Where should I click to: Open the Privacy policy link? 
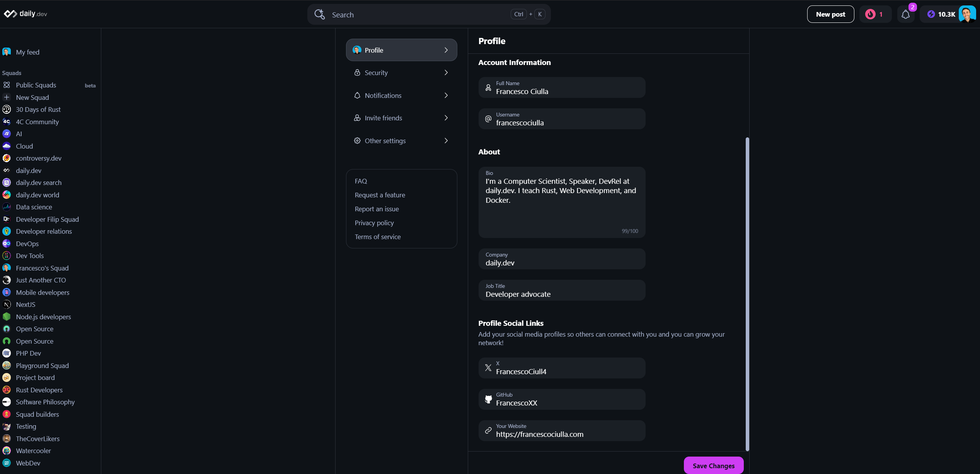(374, 223)
